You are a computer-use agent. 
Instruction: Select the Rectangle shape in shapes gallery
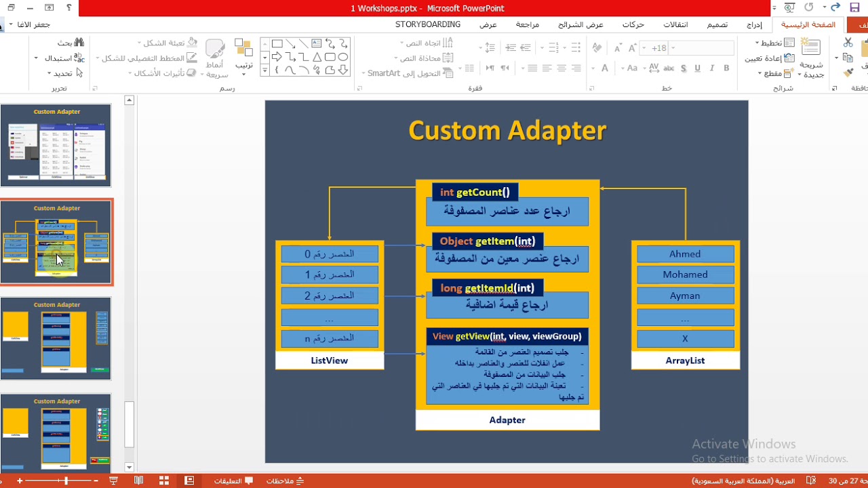[x=277, y=44]
